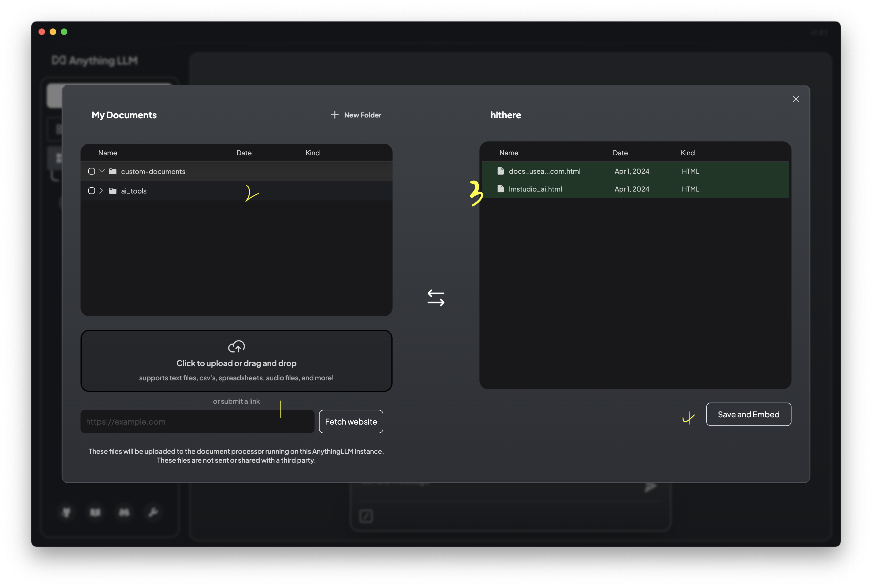Image resolution: width=872 pixels, height=588 pixels.
Task: Click the lmstudio_ai.html file icon
Action: click(x=500, y=189)
